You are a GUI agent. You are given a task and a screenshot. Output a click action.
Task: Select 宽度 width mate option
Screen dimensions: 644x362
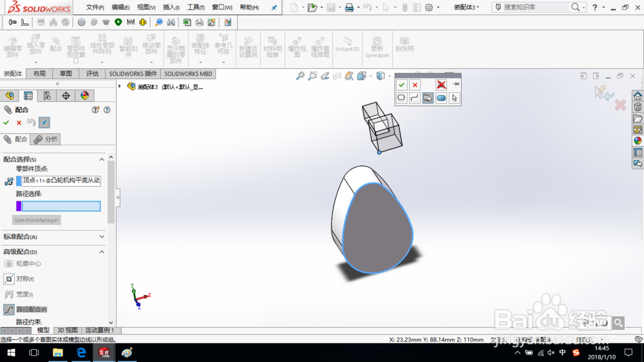(x=19, y=294)
